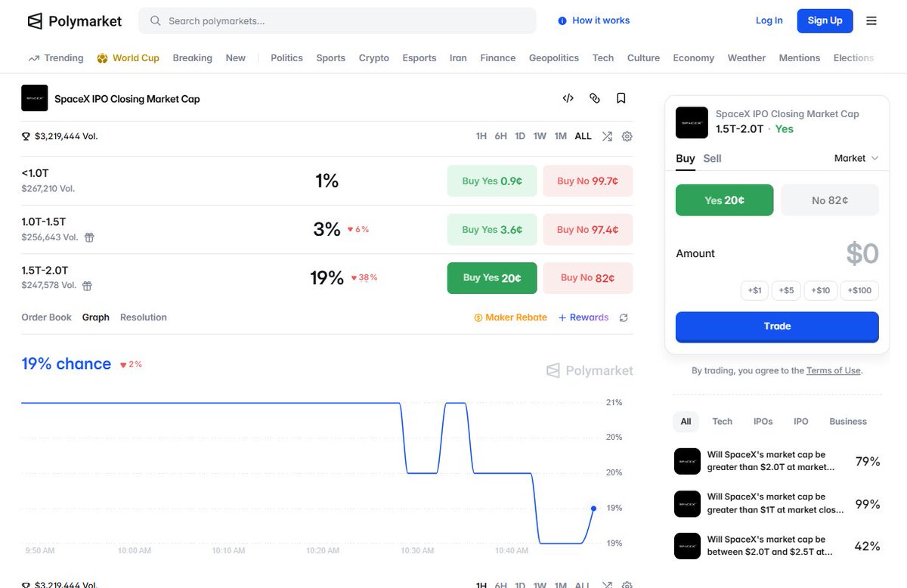This screenshot has width=907, height=588.
Task: Click the blue Trade button
Action: [x=777, y=326]
